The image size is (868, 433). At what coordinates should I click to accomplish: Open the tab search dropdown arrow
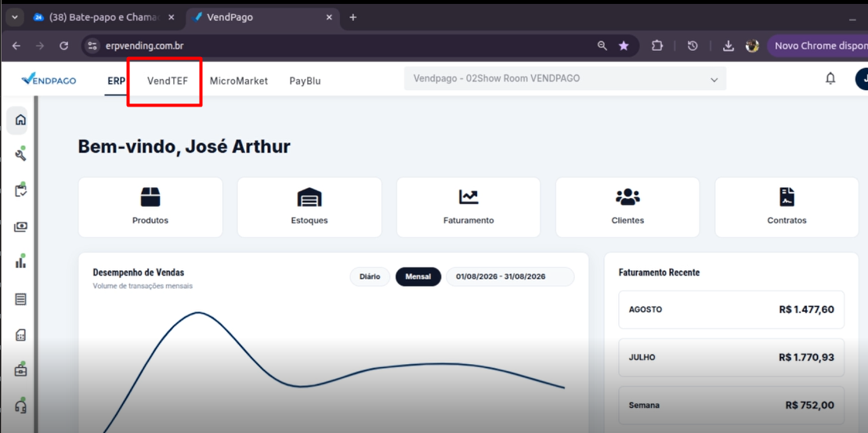(14, 17)
